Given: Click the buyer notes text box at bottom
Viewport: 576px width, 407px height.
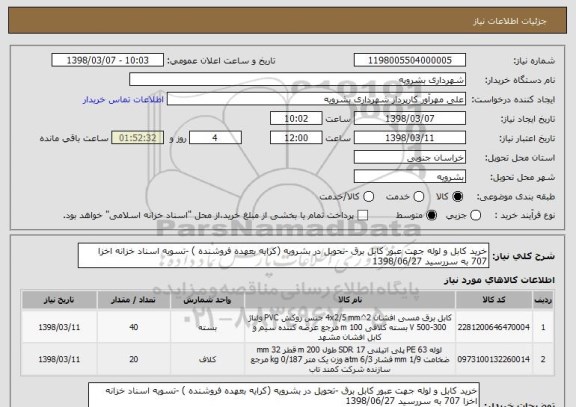Looking at the screenshot, I should [x=284, y=395].
